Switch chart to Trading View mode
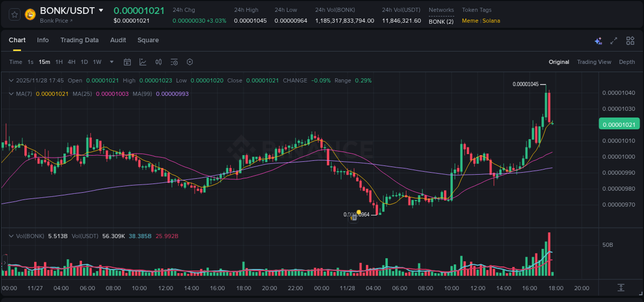The width and height of the screenshot is (644, 302). click(x=594, y=62)
